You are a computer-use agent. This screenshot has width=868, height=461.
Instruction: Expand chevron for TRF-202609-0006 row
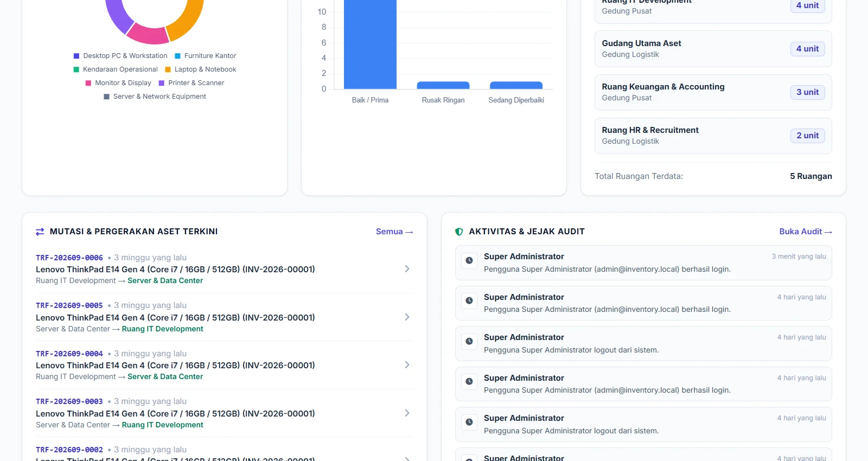pos(407,269)
